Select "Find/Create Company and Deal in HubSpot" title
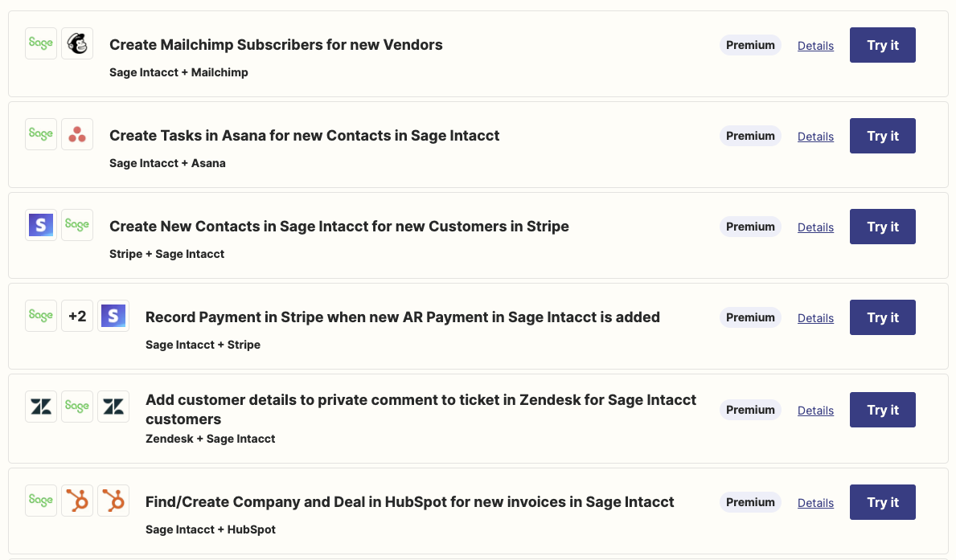 (409, 502)
